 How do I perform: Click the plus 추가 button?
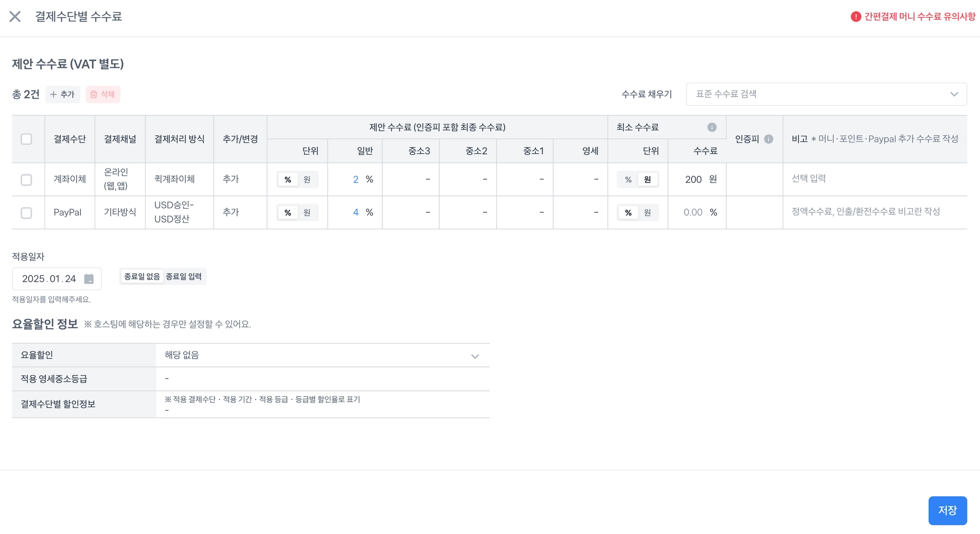63,94
